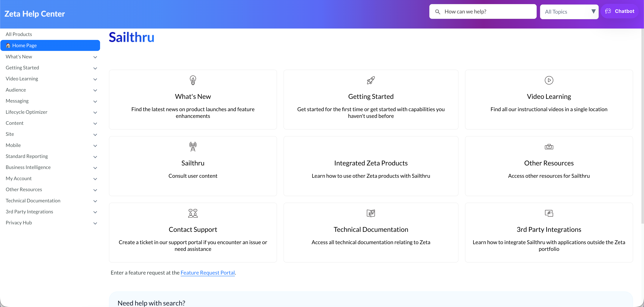Image resolution: width=644 pixels, height=307 pixels.
Task: Expand the Business Intelligence chevron
Action: click(x=95, y=168)
